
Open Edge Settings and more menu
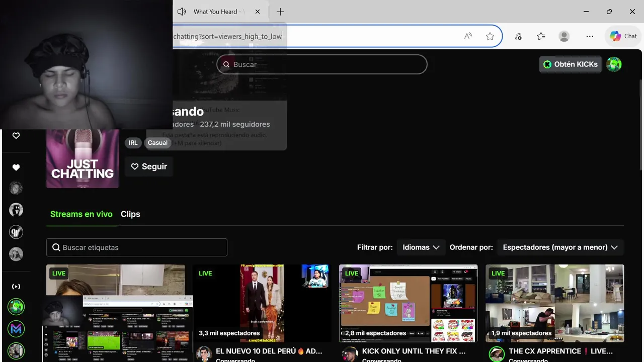coord(590,36)
